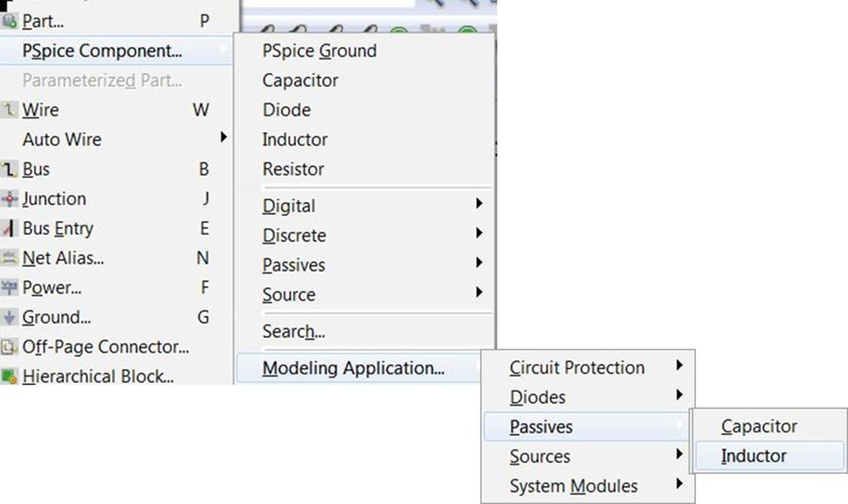
Task: Click the Bus tool icon
Action: [x=9, y=169]
